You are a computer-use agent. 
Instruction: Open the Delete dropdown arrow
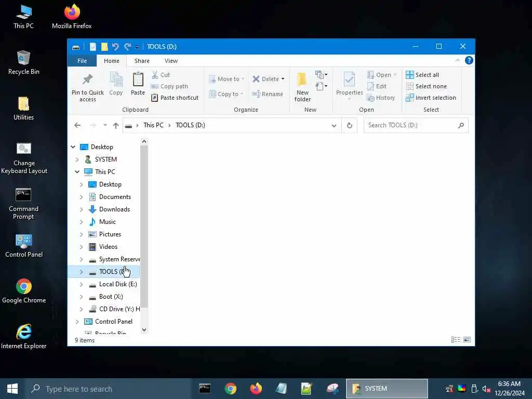pyautogui.click(x=283, y=79)
